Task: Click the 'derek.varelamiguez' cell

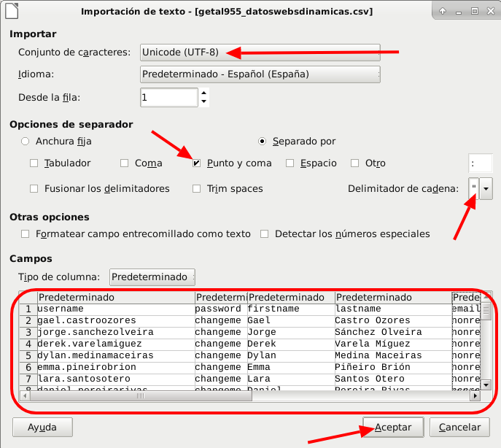Action: tap(116, 344)
